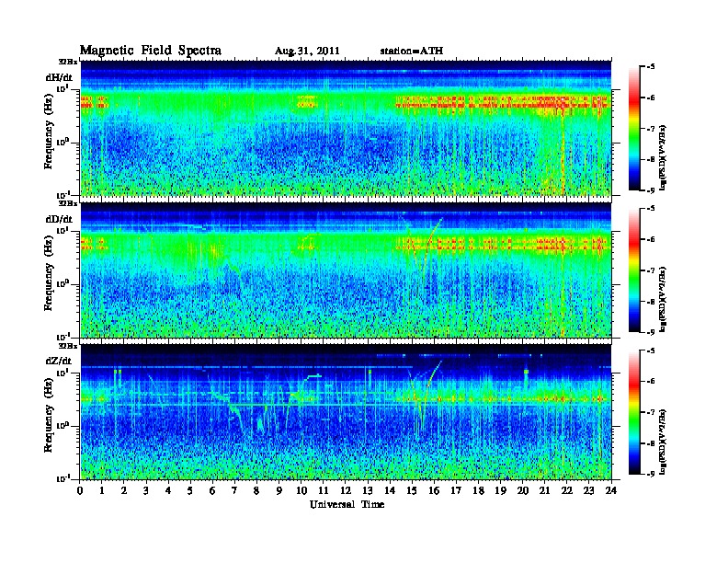Click the dZ/dt panel label
The height and width of the screenshot is (563, 728).
(59, 361)
